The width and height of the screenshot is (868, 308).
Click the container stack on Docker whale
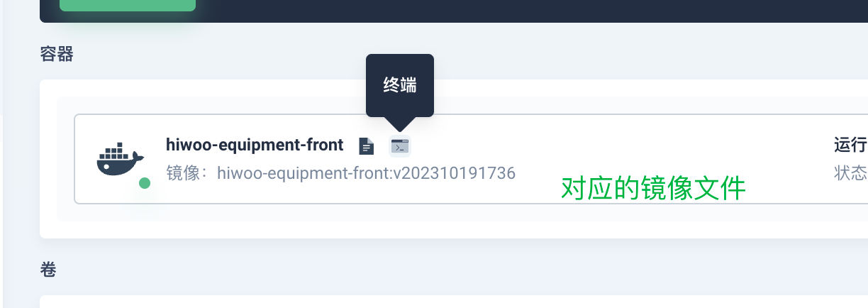[113, 150]
